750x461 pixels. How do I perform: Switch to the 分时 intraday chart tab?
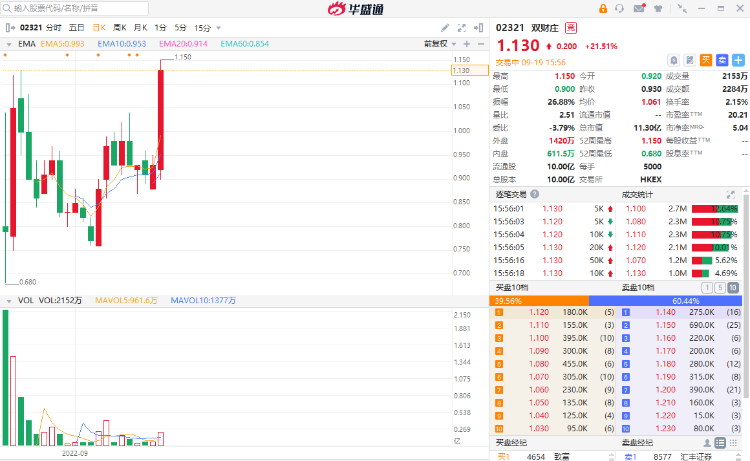point(54,28)
